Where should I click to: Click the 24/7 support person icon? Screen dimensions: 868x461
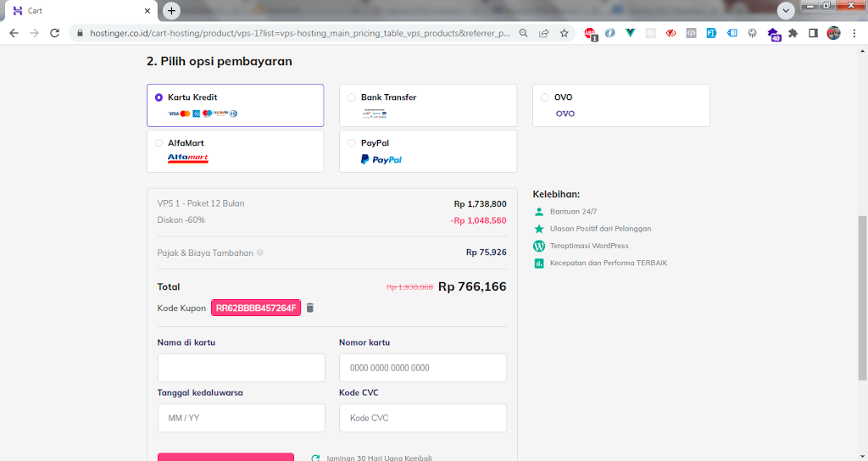click(538, 211)
